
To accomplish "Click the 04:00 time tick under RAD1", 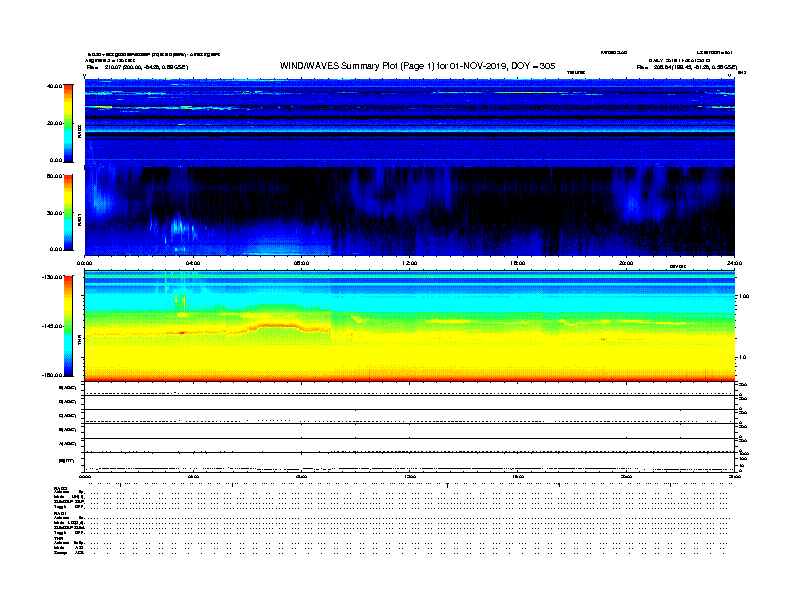I will 193,263.
